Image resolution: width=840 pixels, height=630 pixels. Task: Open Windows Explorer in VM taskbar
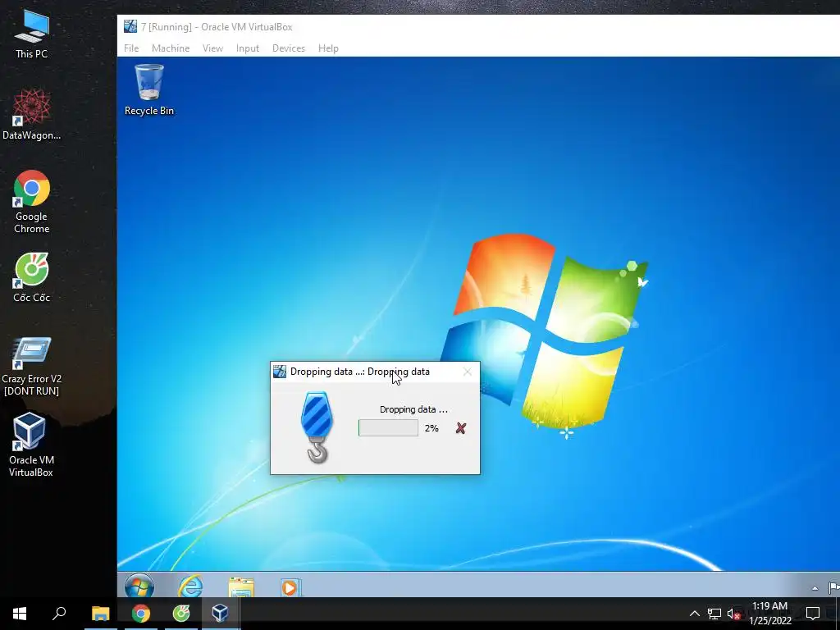(x=241, y=587)
